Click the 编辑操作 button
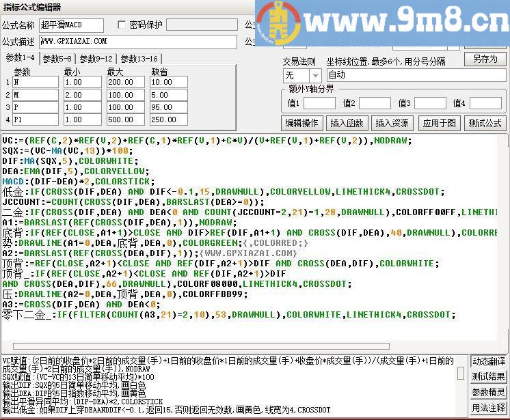510x420 pixels. click(x=301, y=123)
